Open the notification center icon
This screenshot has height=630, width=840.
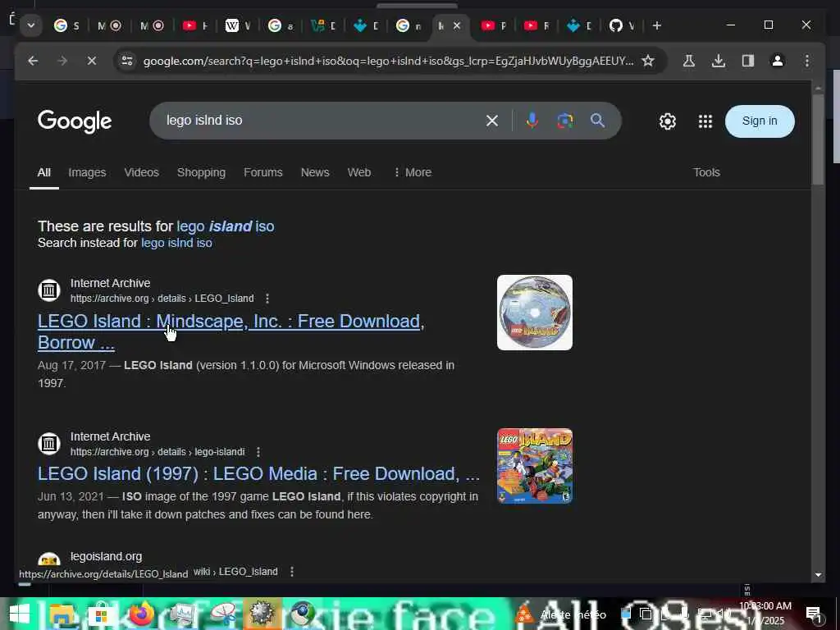[814, 614]
